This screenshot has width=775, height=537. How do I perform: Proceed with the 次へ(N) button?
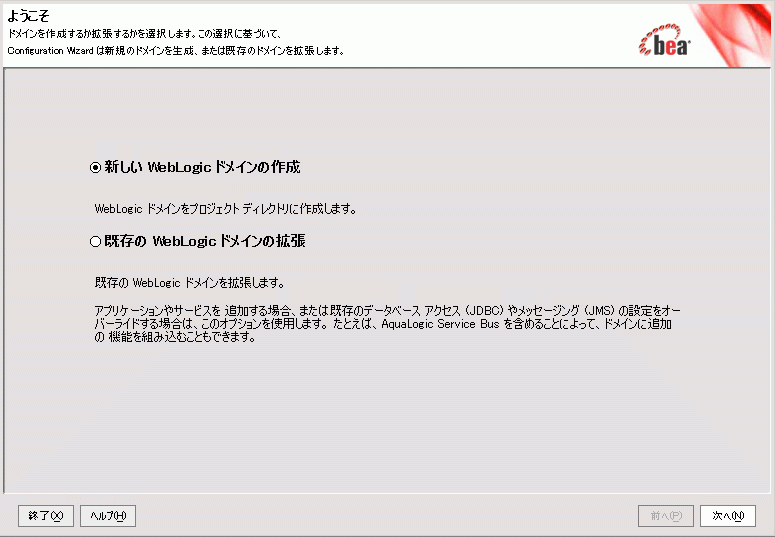coord(728,516)
